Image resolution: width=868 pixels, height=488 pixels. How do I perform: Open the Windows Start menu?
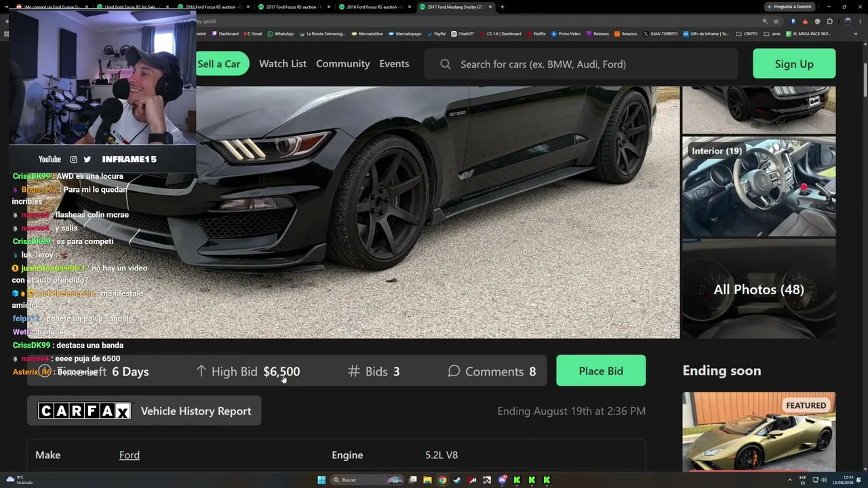tap(321, 480)
